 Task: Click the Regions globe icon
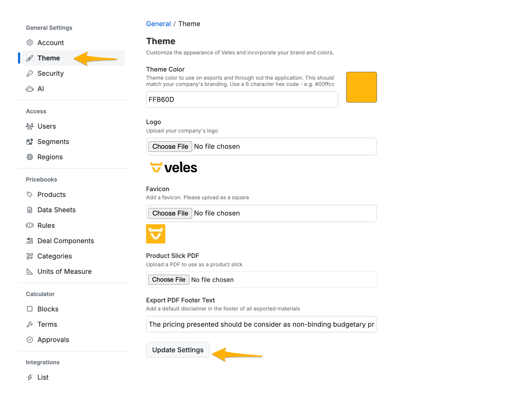coord(30,157)
